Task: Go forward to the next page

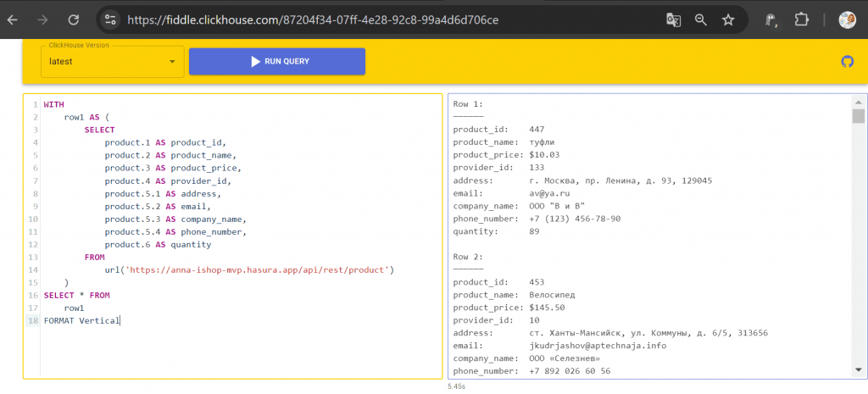Action: coord(43,19)
